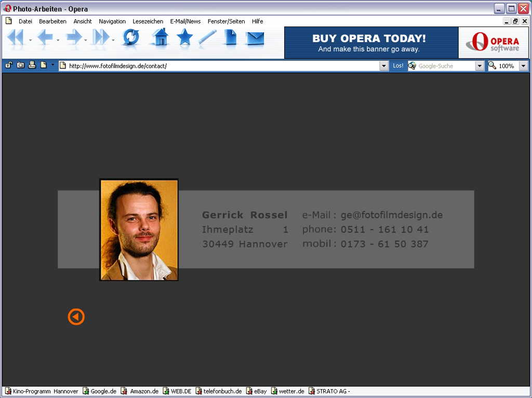Click the large New Page toolbar icon
This screenshot has height=398, width=532.
point(230,37)
